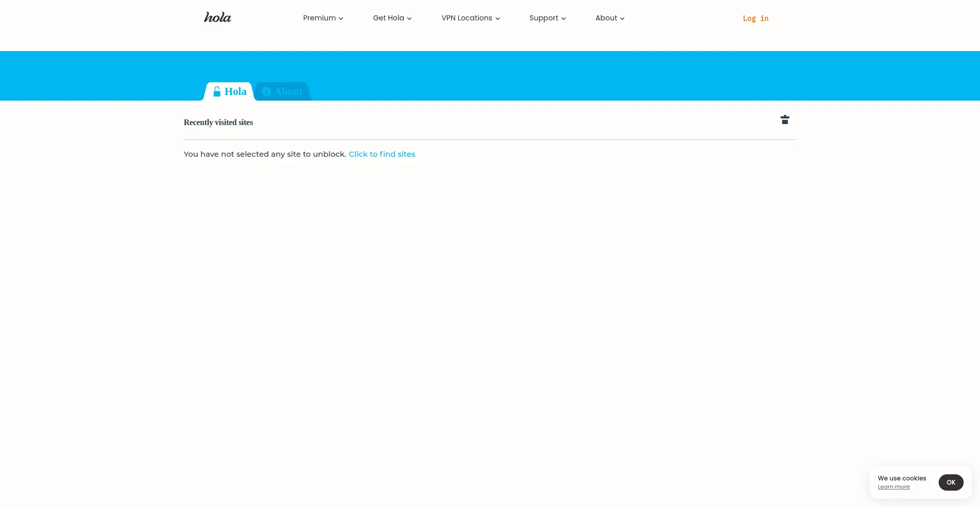Click the hola logo in header
Screen dimensions: 980x507
pyautogui.click(x=217, y=18)
